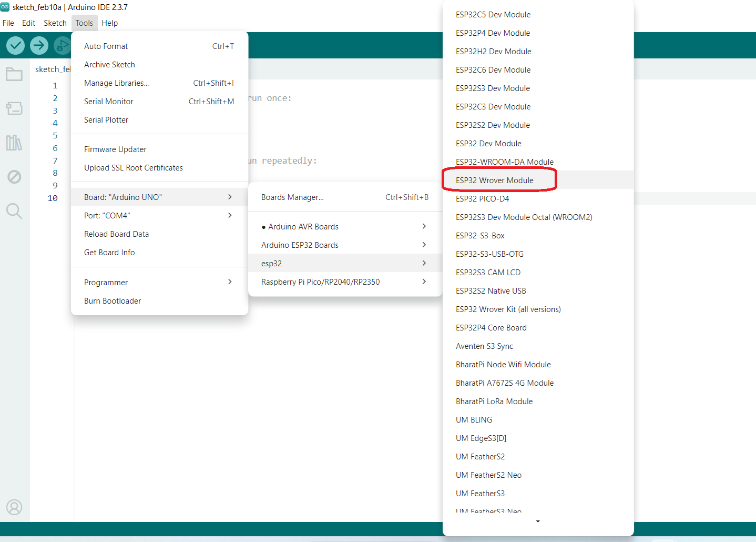Select the sketch_feb10a editor tab
This screenshot has height=542, width=756.
pyautogui.click(x=53, y=69)
